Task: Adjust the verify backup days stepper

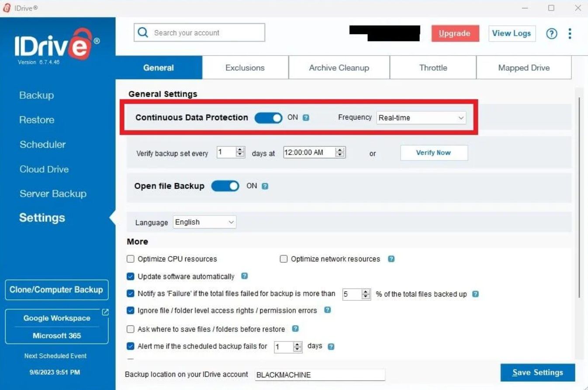Action: tap(240, 152)
